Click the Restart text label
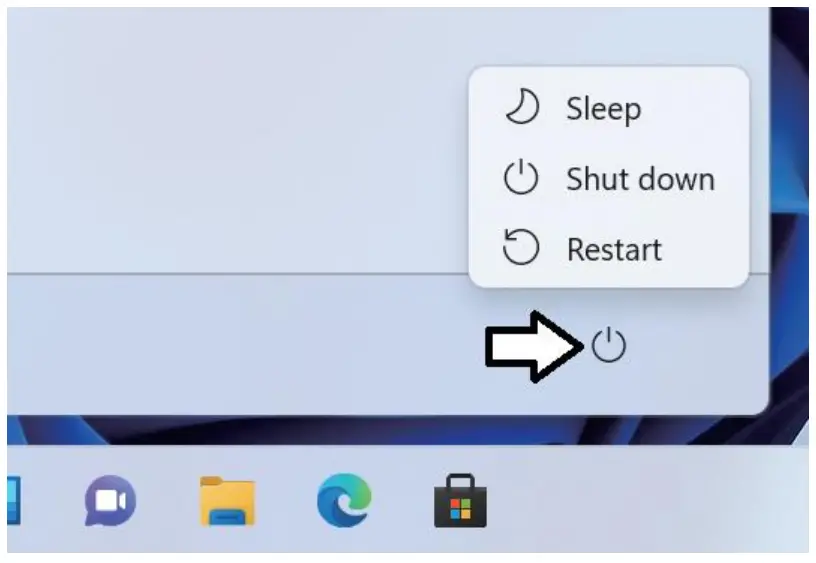This screenshot has width=816, height=563. [614, 249]
